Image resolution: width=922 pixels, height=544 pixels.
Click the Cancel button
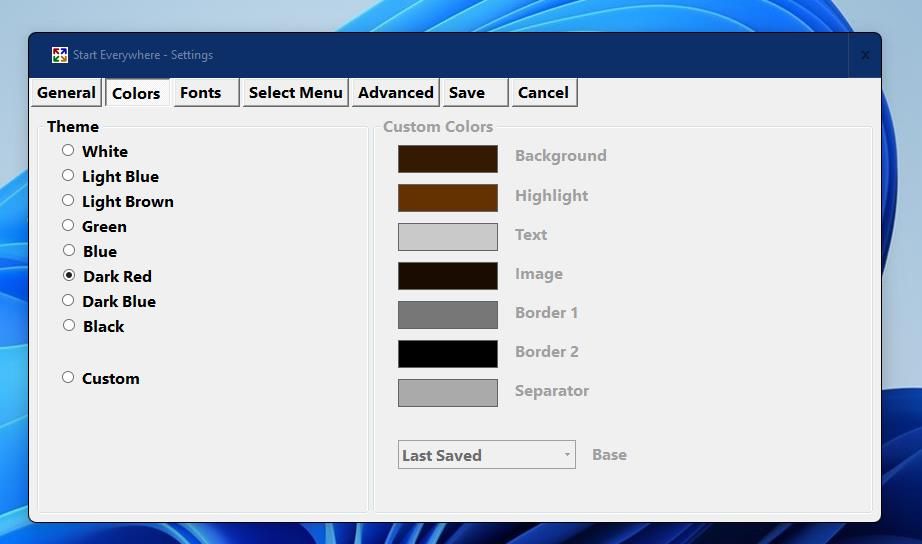click(544, 92)
